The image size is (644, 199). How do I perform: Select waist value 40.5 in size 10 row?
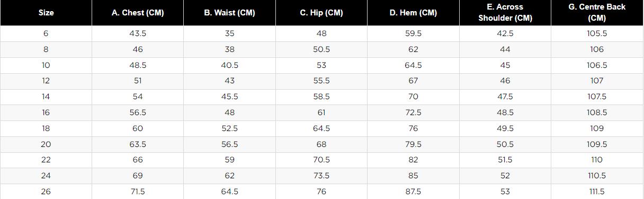click(x=229, y=65)
